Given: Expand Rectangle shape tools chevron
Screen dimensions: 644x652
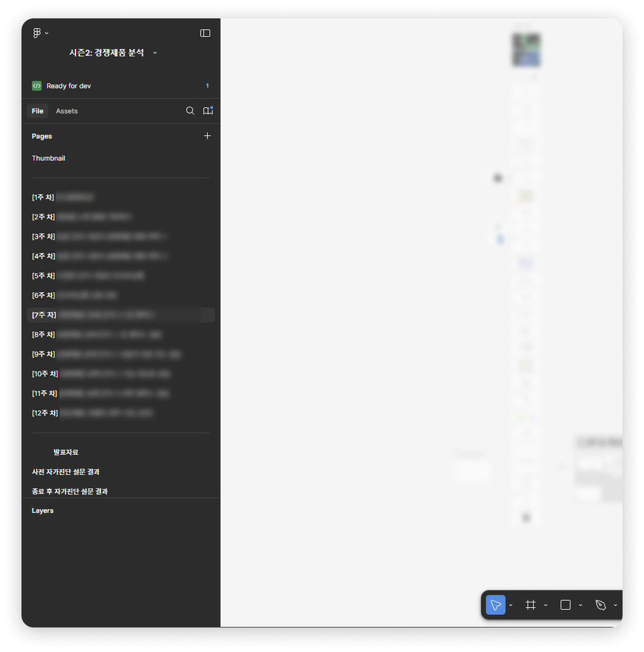Looking at the screenshot, I should point(580,605).
